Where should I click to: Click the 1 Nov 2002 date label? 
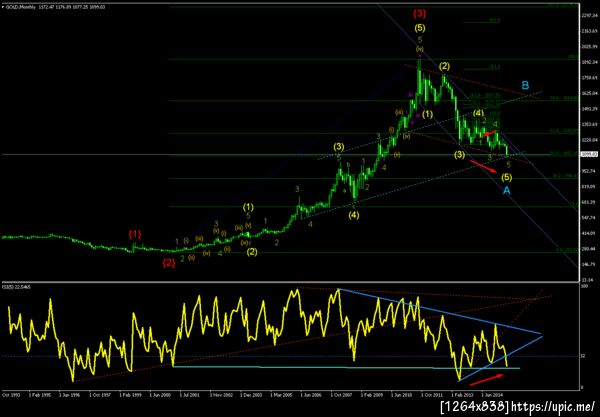pos(220,394)
